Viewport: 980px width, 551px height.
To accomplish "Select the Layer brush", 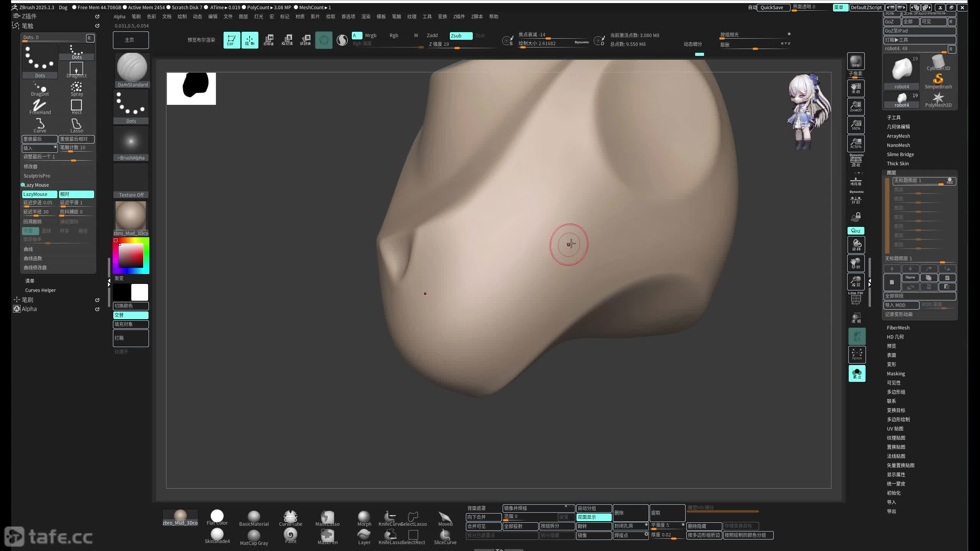I will tap(364, 536).
